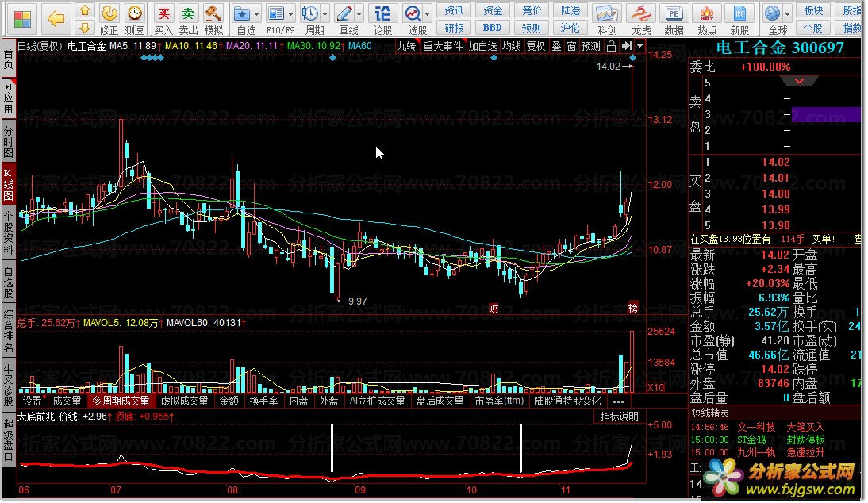868x503 pixels.
Task: Select 分时图 in left sidebar
Action: pyautogui.click(x=8, y=142)
